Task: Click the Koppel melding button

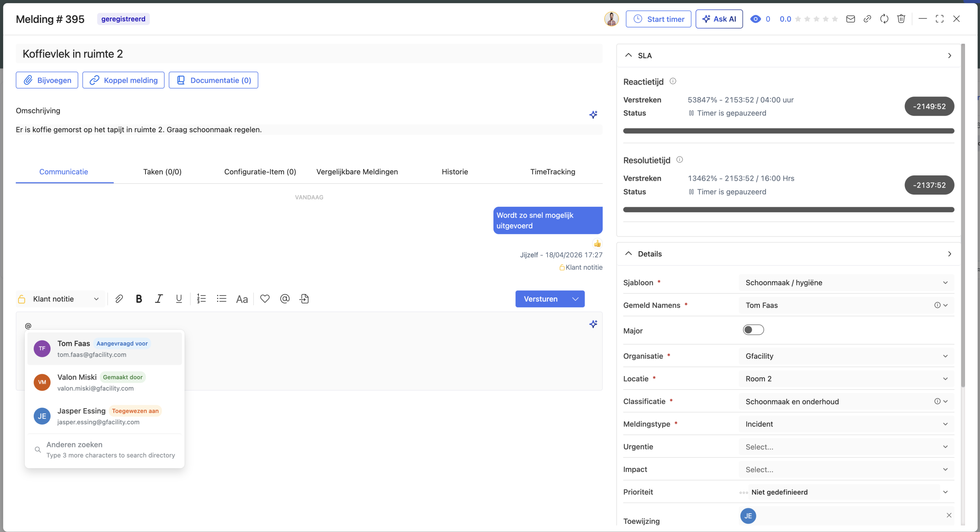Action: tap(123, 80)
